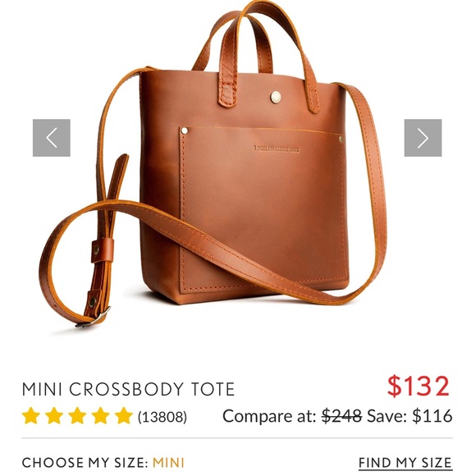Click the third yellow rating star

77,415
